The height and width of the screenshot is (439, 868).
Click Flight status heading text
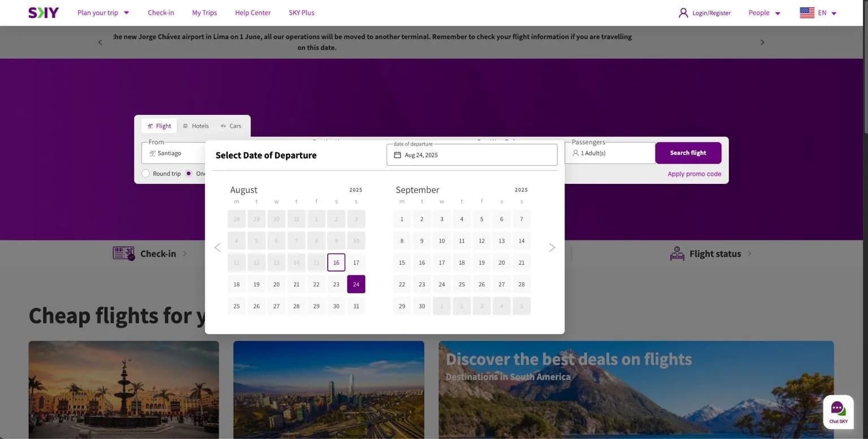click(x=715, y=253)
